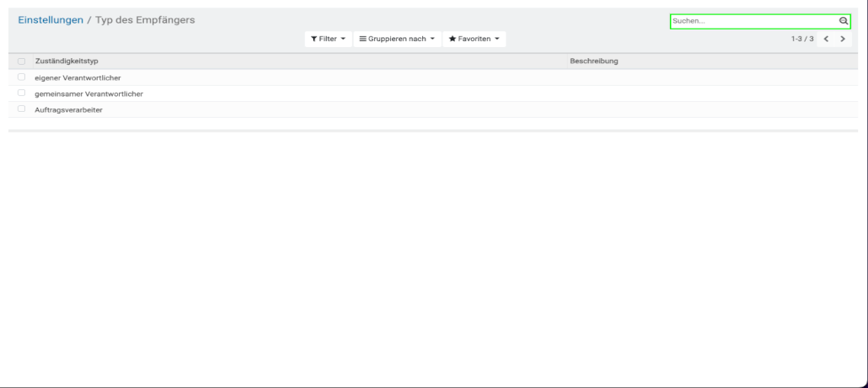868x388 pixels.
Task: Open the Auftragsverarbeiter record
Action: click(x=68, y=110)
